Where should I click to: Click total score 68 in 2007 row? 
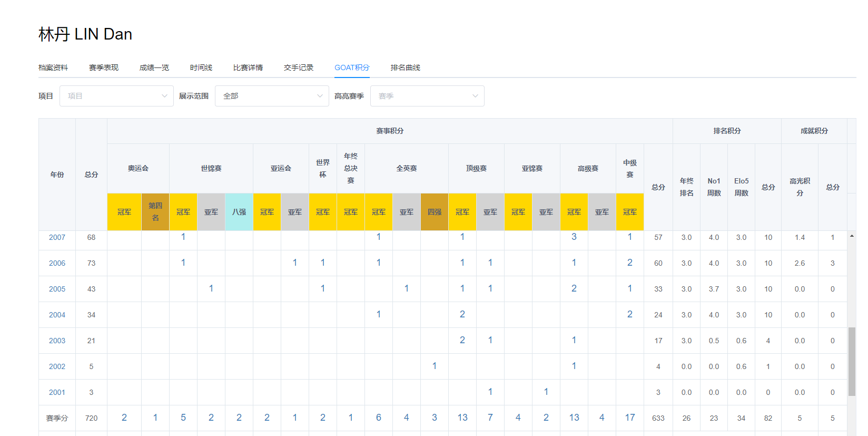pos(91,237)
